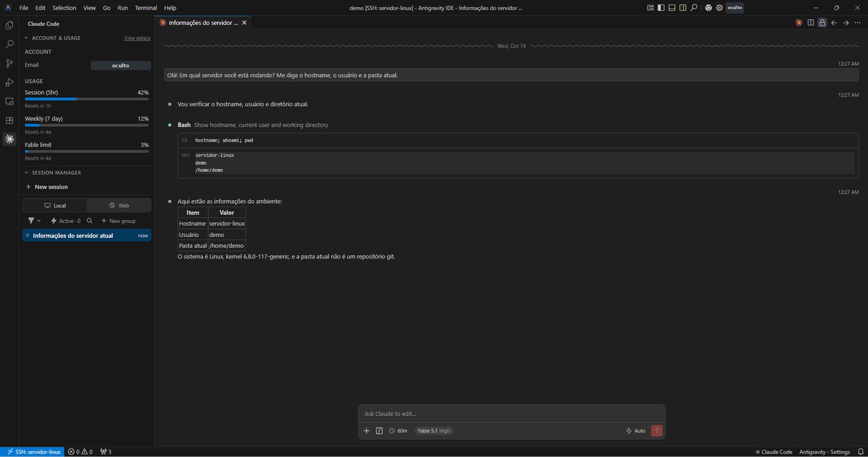Viewport: 868px width, 457px height.
Task: Switch sessions list to Web
Action: coord(119,205)
